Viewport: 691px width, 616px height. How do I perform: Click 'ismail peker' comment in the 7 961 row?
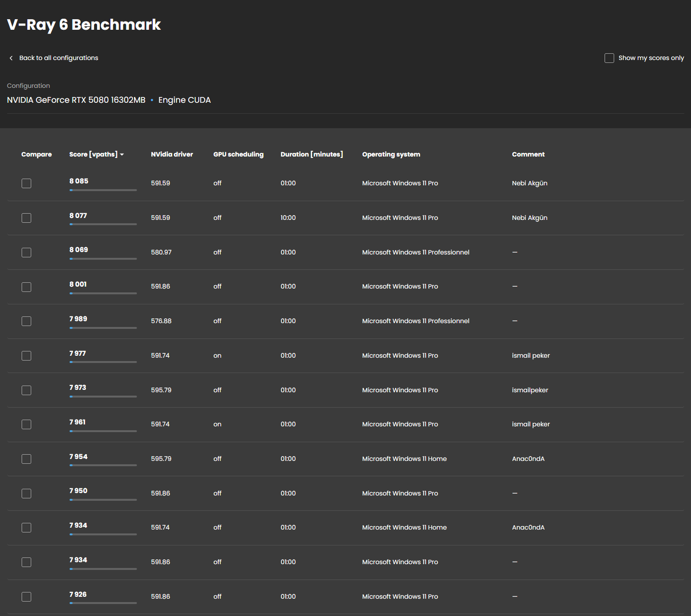531,424
